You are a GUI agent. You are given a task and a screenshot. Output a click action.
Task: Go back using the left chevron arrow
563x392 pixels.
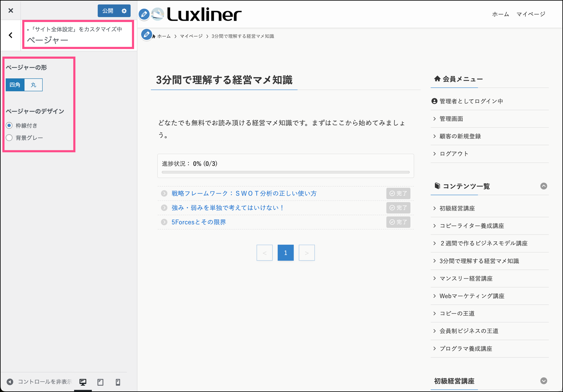[x=11, y=35]
